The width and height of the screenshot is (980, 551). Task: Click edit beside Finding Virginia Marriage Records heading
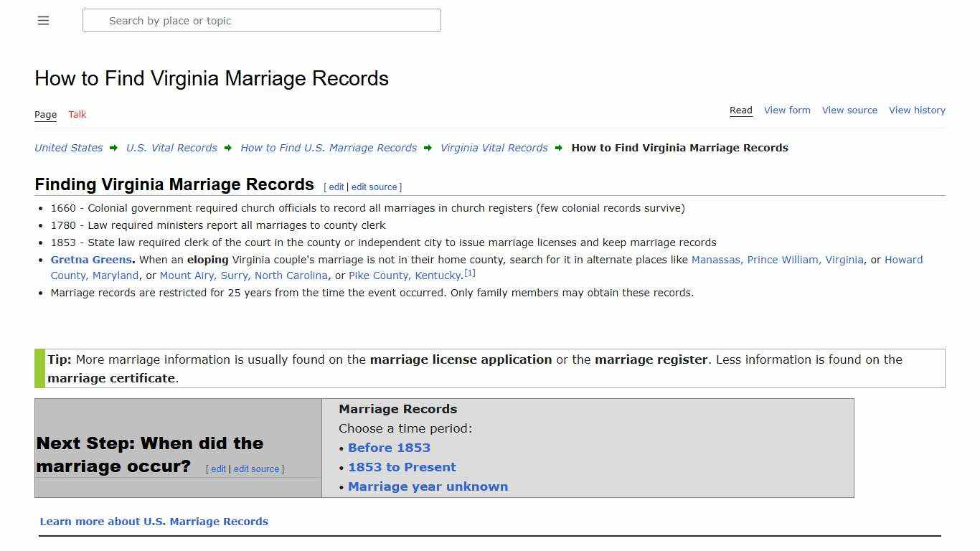(336, 187)
